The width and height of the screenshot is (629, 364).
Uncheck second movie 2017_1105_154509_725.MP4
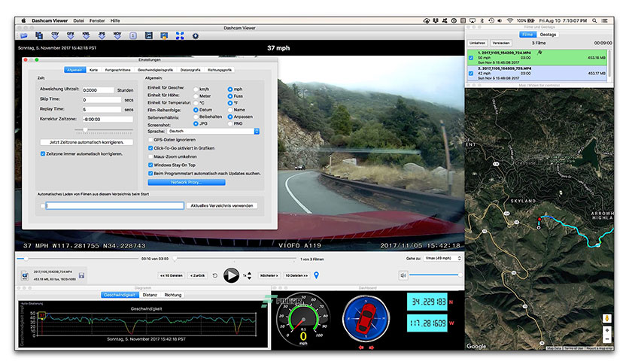tap(471, 74)
